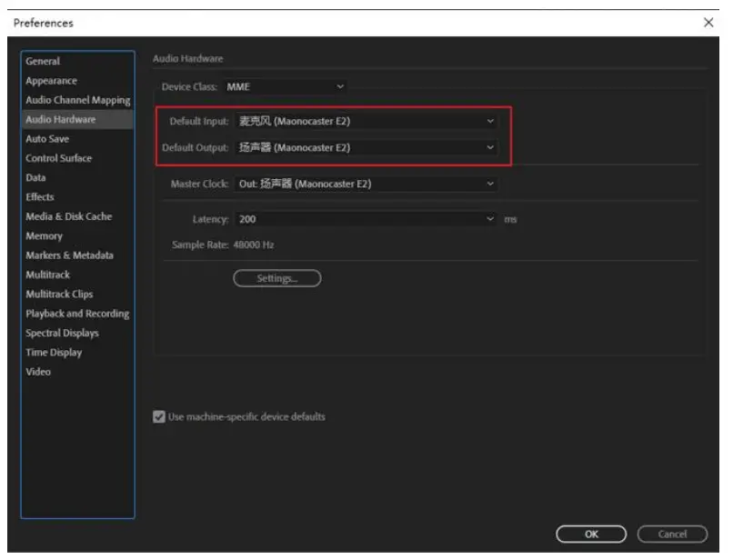Expand the Default Output dropdown
The image size is (733, 560).
tap(366, 147)
